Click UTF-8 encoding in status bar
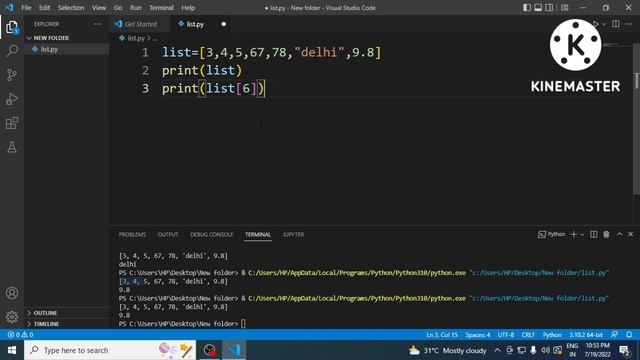 [x=506, y=335]
